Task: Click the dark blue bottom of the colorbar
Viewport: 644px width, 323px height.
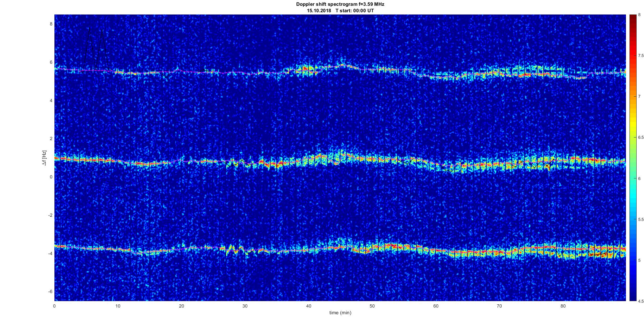Action: tap(633, 297)
